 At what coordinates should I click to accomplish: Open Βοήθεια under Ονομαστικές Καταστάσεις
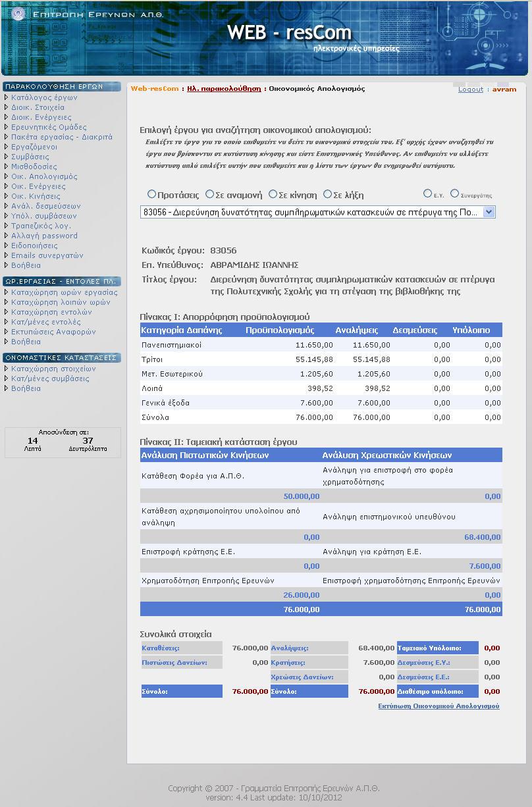pos(26,388)
